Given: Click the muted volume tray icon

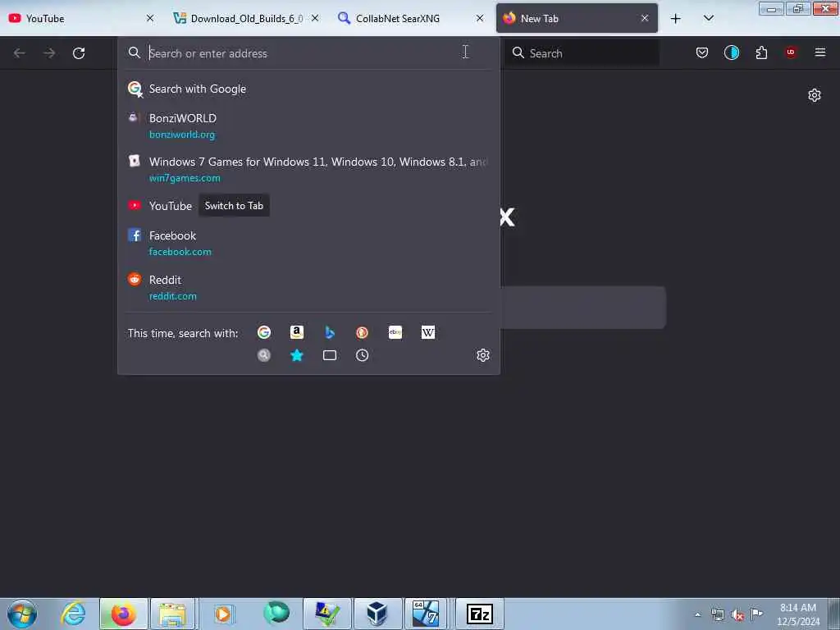Looking at the screenshot, I should pos(737,615).
